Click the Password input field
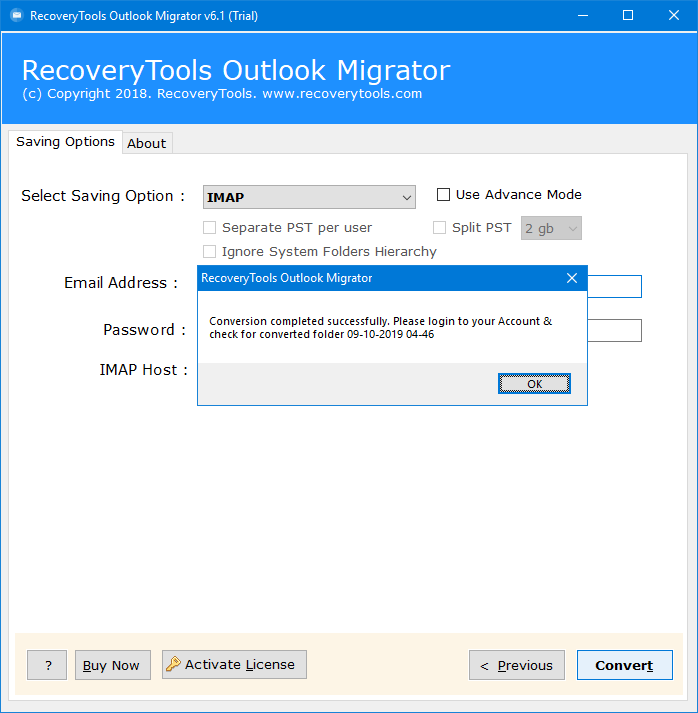This screenshot has height=713, width=698. pos(614,331)
